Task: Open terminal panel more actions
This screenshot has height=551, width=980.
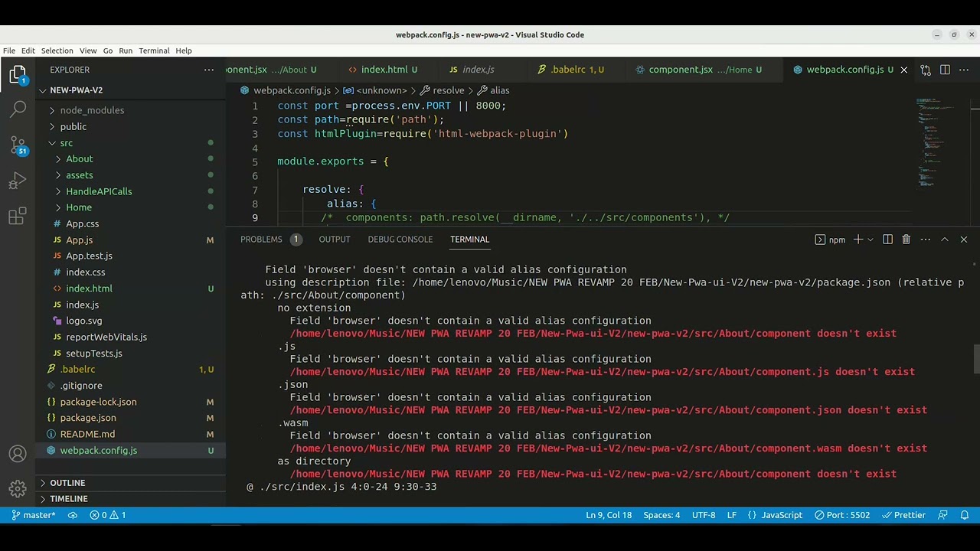Action: click(x=925, y=240)
